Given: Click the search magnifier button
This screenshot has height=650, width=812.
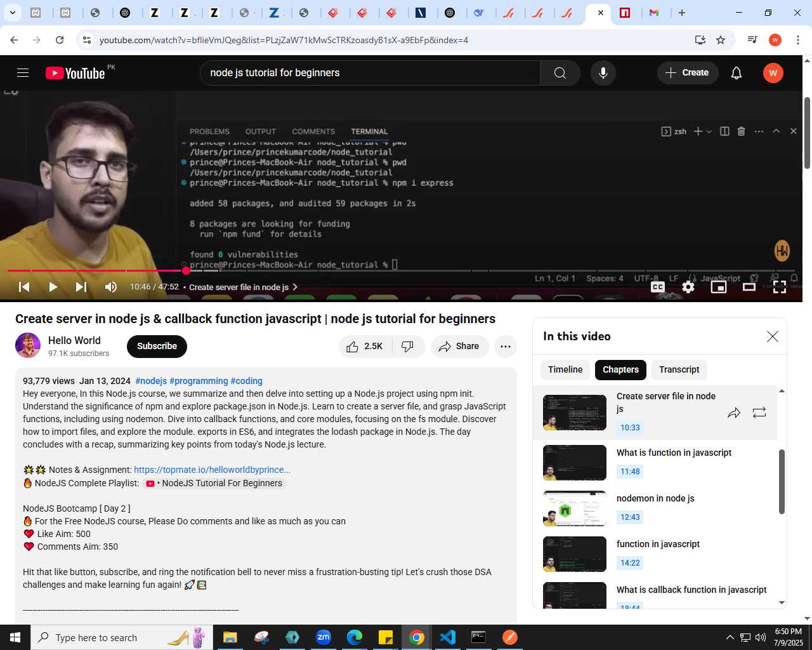Looking at the screenshot, I should click(560, 73).
